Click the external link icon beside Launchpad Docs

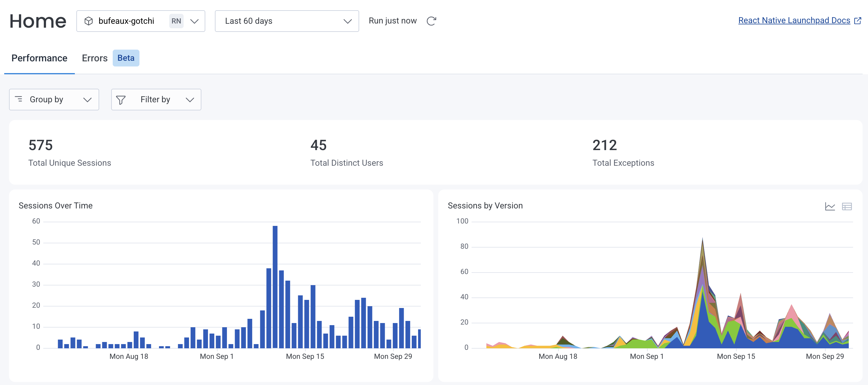point(857,20)
